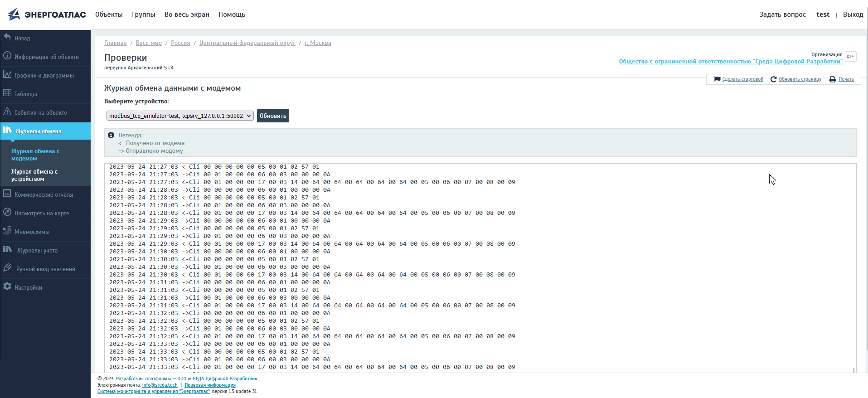
Task: Click Сделать стартовой flag link
Action: [x=742, y=79]
